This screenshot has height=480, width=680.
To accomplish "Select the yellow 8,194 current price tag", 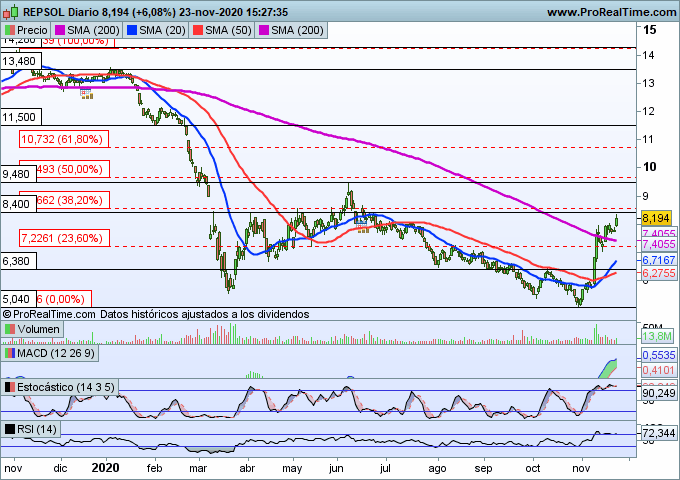I will pyautogui.click(x=656, y=218).
